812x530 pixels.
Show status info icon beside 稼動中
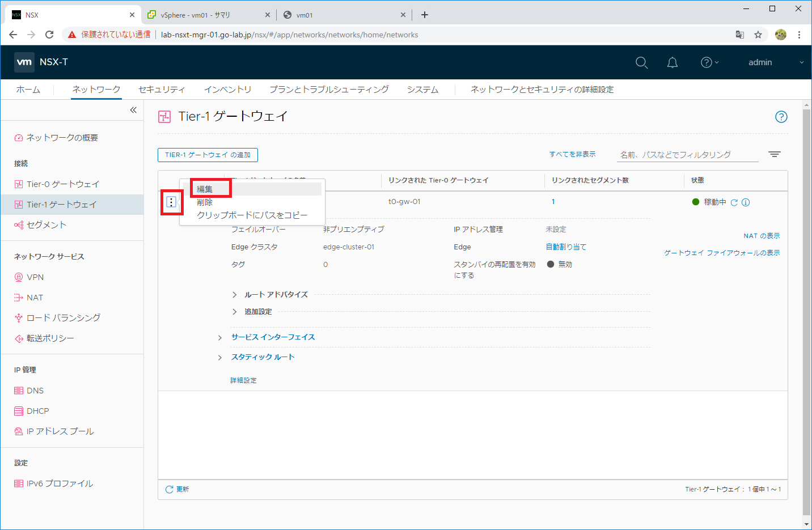[746, 202]
